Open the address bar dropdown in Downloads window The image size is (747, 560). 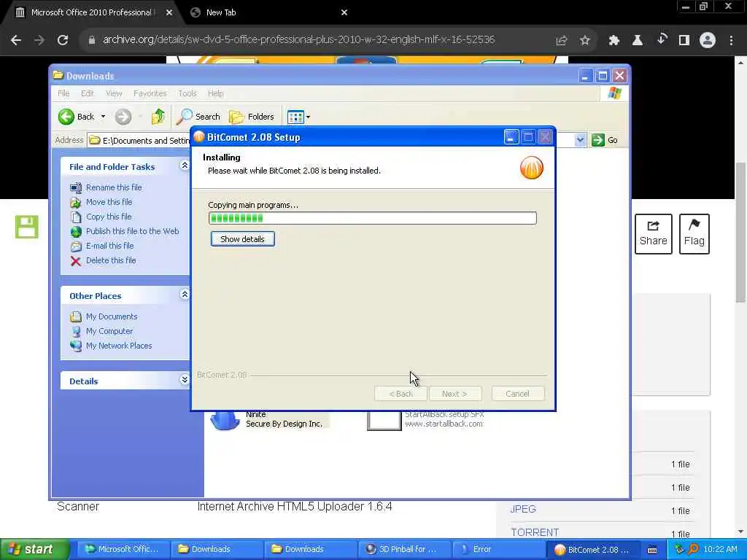coord(580,140)
